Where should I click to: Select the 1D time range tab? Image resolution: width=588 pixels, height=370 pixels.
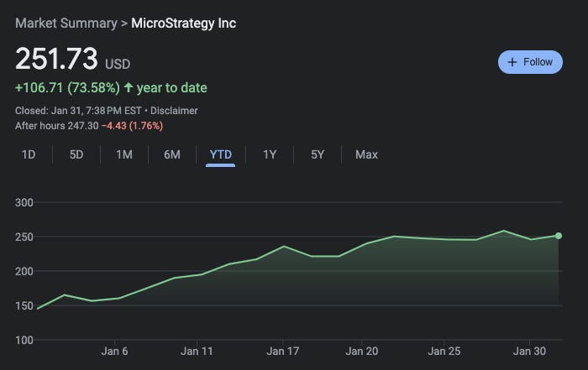(29, 154)
